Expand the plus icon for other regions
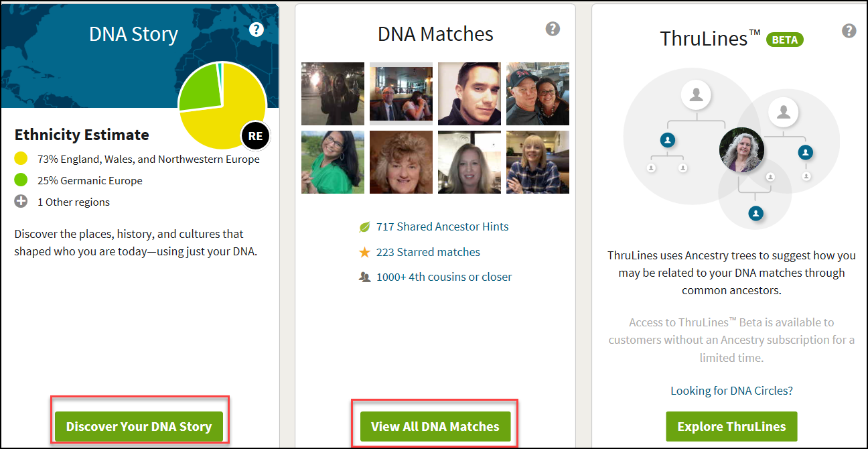 pos(21,202)
